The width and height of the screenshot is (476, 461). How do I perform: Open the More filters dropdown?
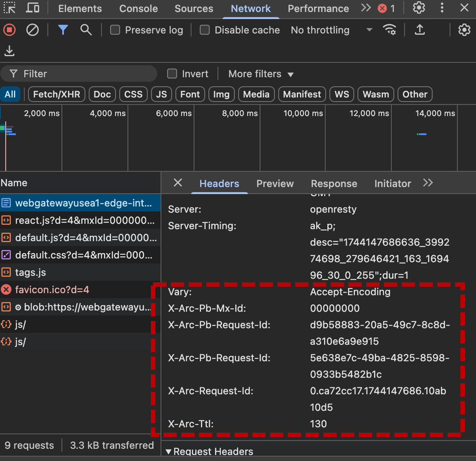pos(261,74)
